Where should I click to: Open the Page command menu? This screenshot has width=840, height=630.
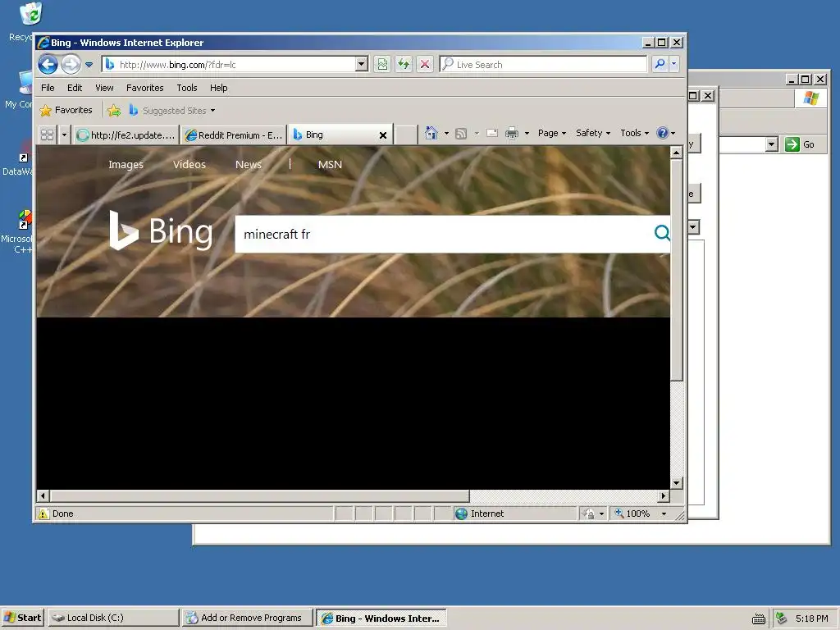click(552, 133)
